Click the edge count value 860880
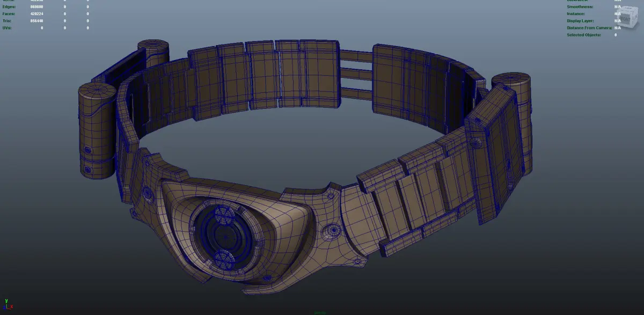The width and height of the screenshot is (644, 315). [x=37, y=6]
